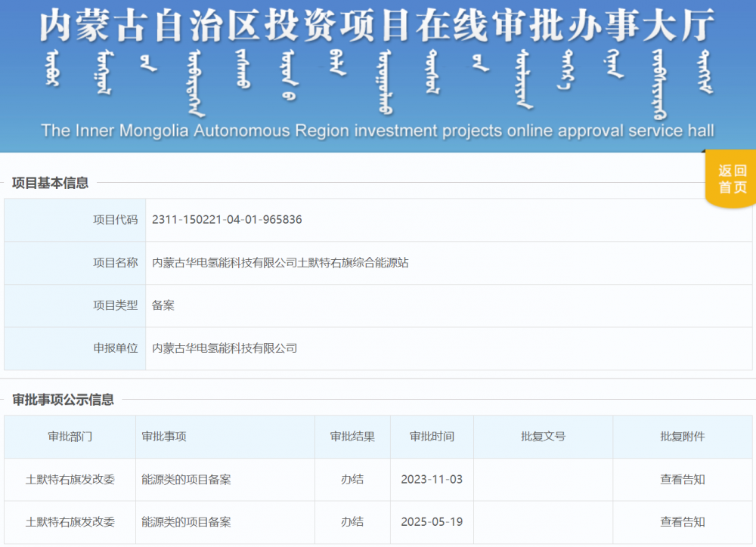Click 土默特右旗发改委 in the 2023-11-03 row

pos(70,480)
